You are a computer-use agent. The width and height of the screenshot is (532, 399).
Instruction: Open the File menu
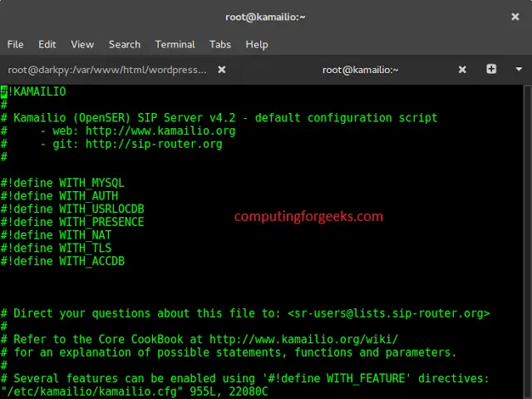15,44
